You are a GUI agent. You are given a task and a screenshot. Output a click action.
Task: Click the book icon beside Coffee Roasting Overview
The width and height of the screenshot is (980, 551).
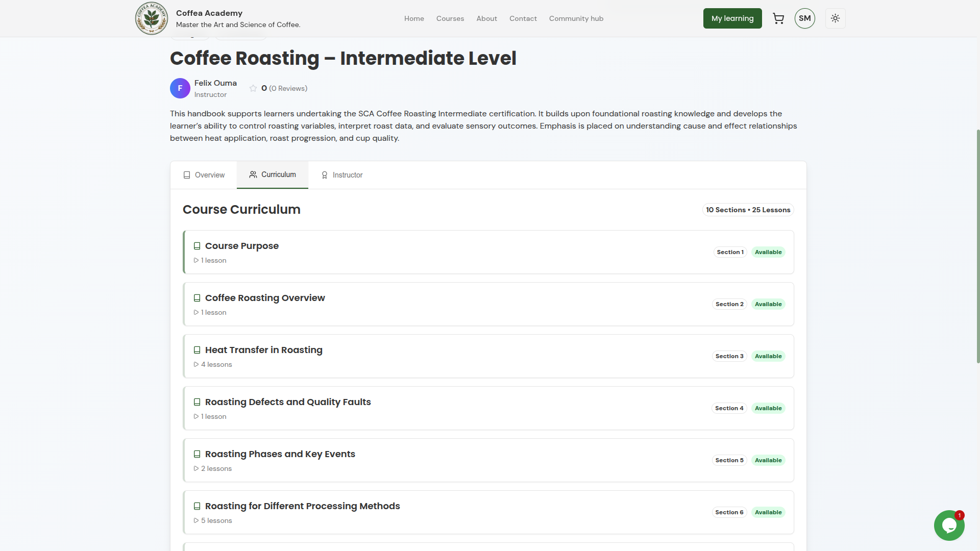point(197,298)
